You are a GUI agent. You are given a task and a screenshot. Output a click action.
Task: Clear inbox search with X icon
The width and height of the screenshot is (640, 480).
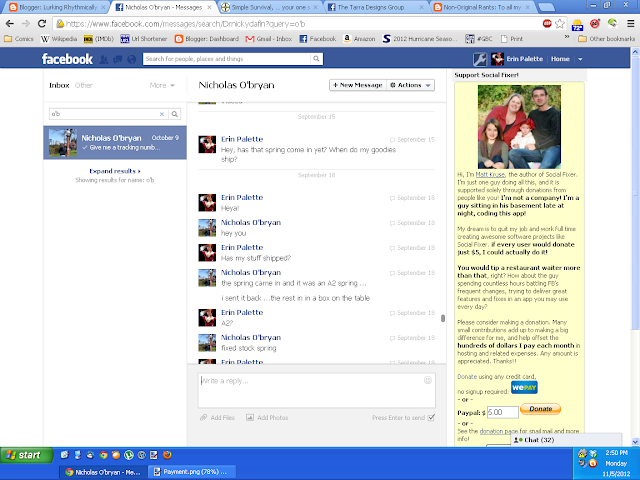tap(162, 114)
